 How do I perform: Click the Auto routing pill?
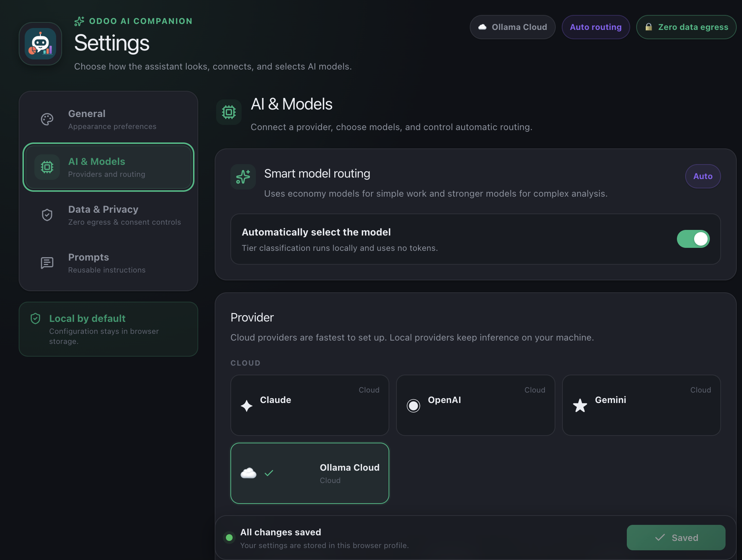click(596, 27)
